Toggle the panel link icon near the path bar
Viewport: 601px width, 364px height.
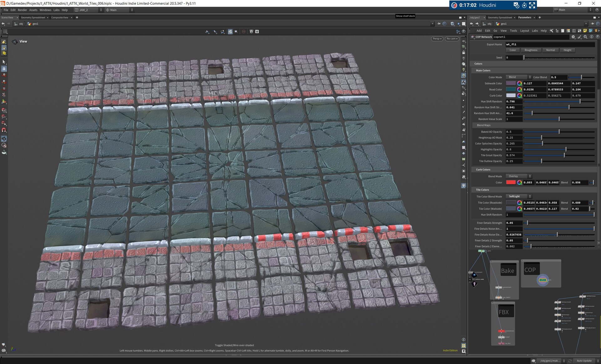tap(444, 24)
